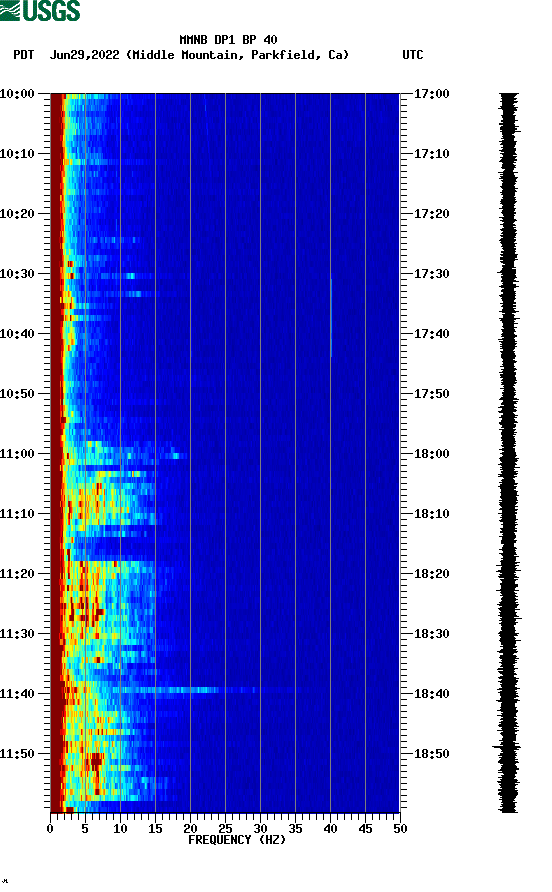
Task: Click the PDT timezone label
Action: [x=24, y=55]
